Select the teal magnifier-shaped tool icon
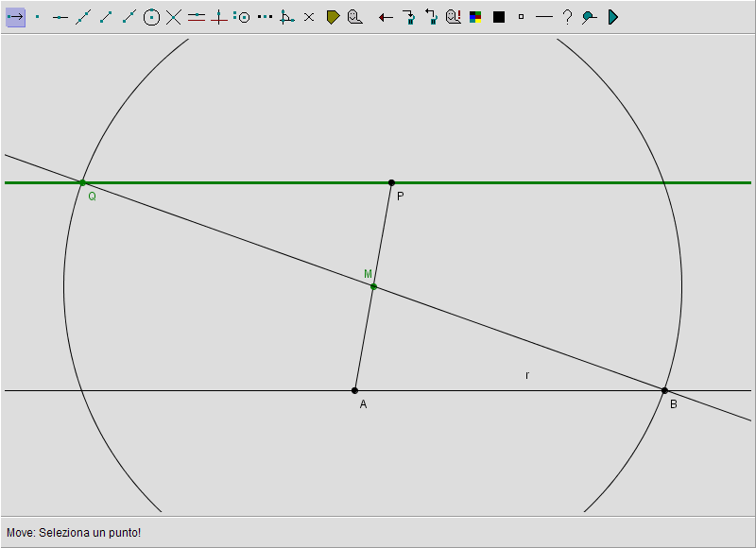Screen dimensions: 756x548 pos(589,18)
